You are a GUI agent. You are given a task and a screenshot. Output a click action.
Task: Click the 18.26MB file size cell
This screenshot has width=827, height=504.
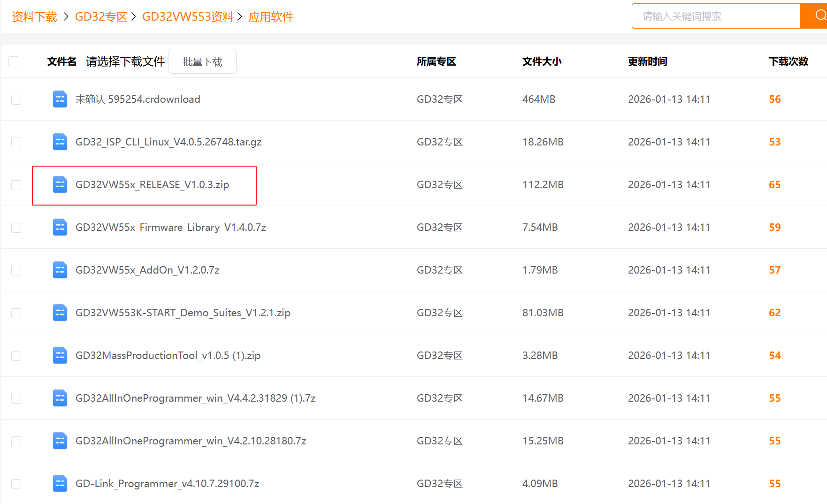[x=543, y=142]
